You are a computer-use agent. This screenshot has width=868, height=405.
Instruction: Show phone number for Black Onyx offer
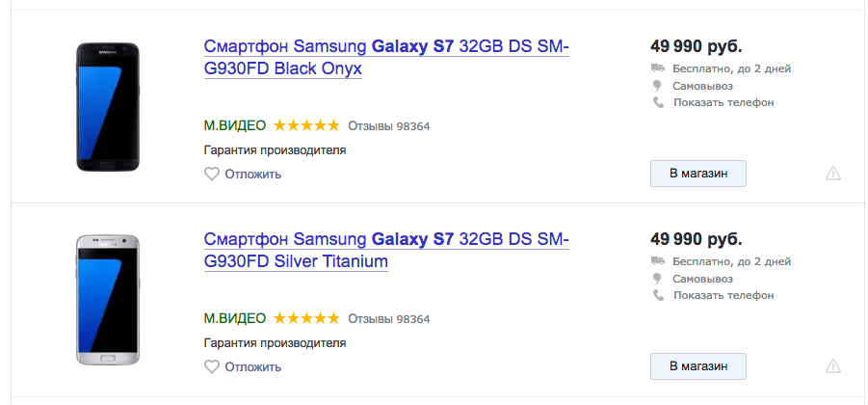tap(723, 102)
